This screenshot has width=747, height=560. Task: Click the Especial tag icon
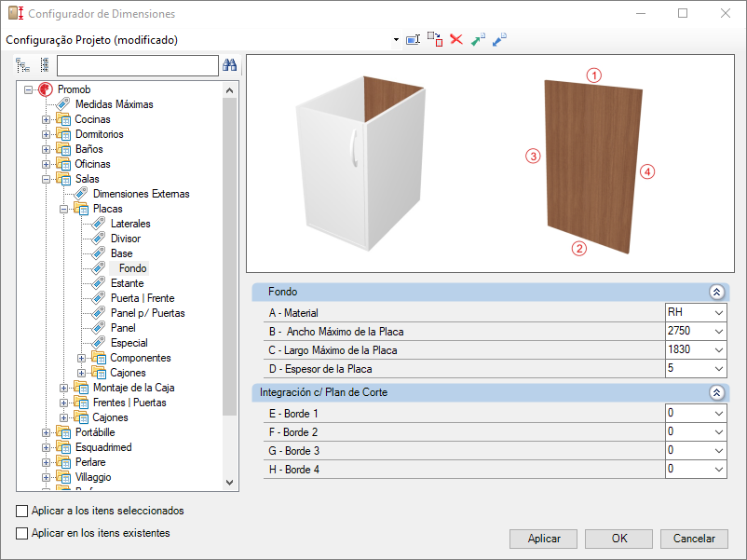[x=99, y=343]
